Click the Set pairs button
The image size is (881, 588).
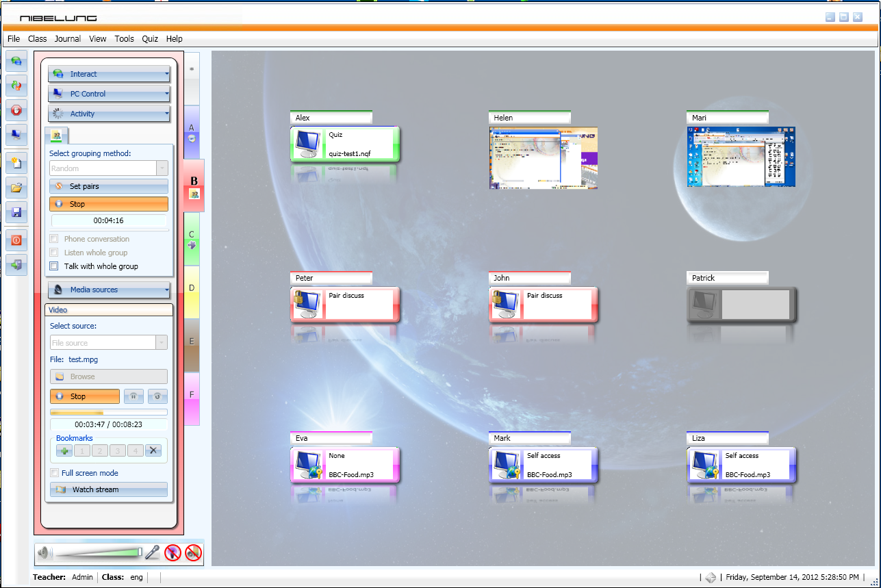point(108,186)
